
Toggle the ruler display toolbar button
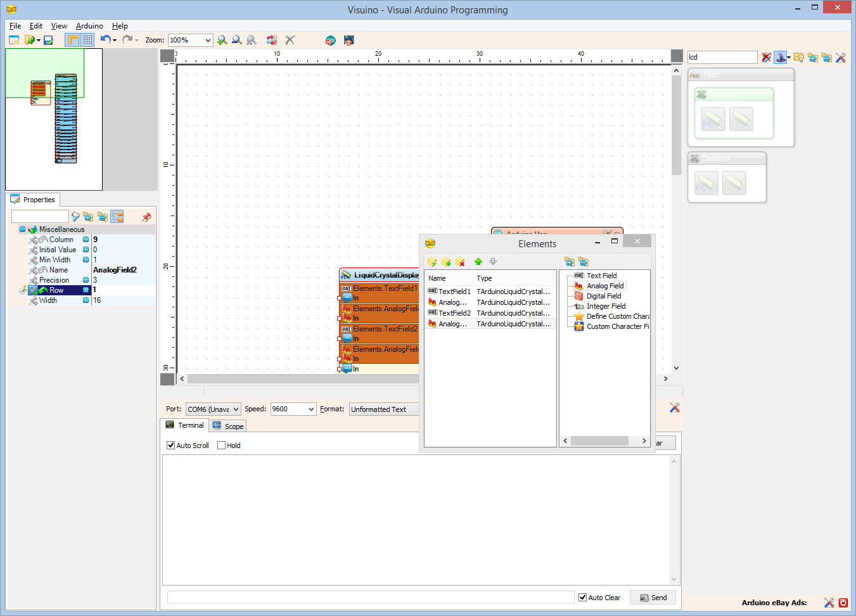[73, 40]
